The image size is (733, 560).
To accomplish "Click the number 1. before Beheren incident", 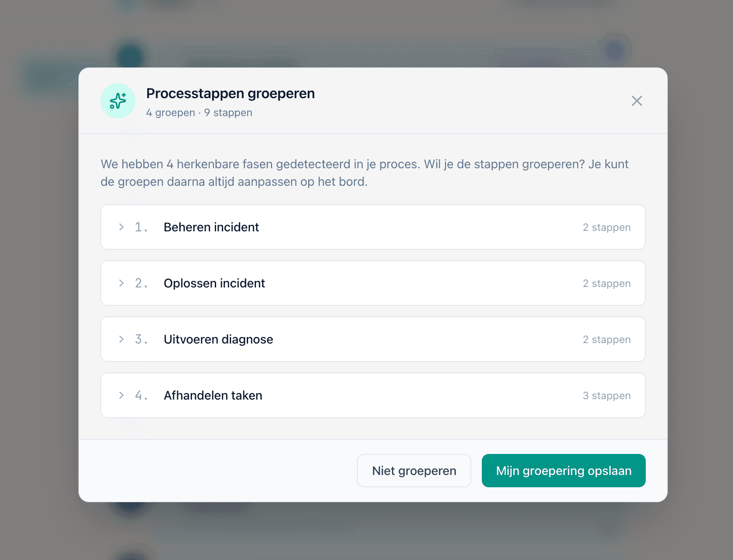I will [x=141, y=227].
